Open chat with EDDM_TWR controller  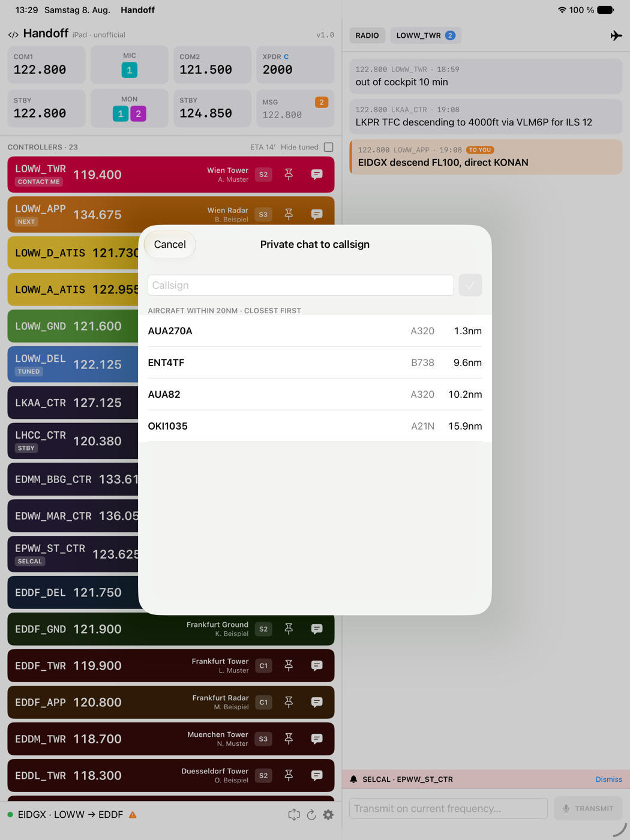(x=317, y=739)
